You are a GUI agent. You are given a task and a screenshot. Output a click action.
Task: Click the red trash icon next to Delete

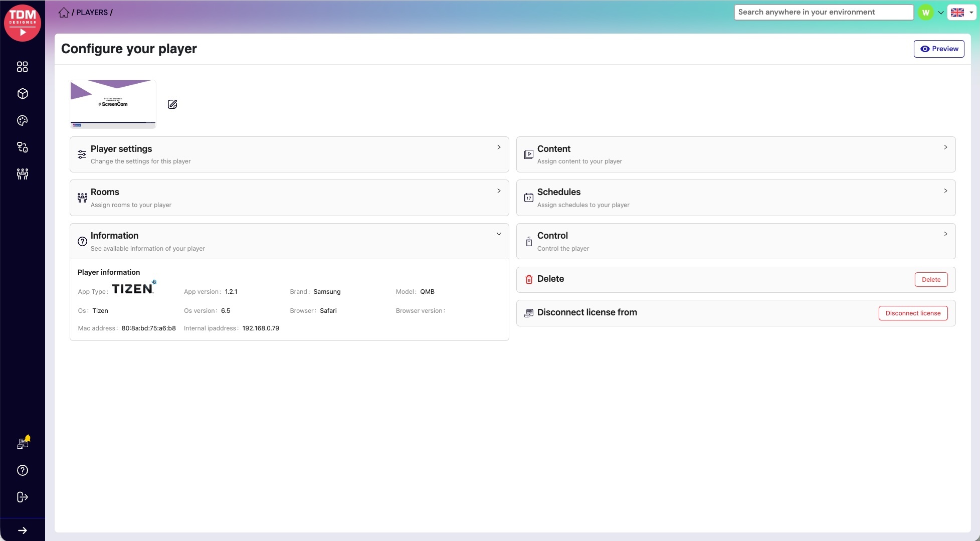click(528, 280)
